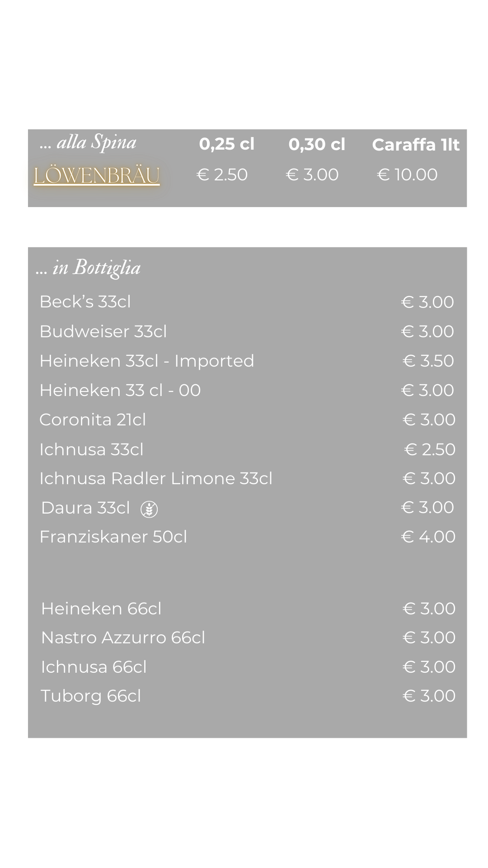Click the € 2.50 price for Ichnusa 33cl

click(x=430, y=449)
